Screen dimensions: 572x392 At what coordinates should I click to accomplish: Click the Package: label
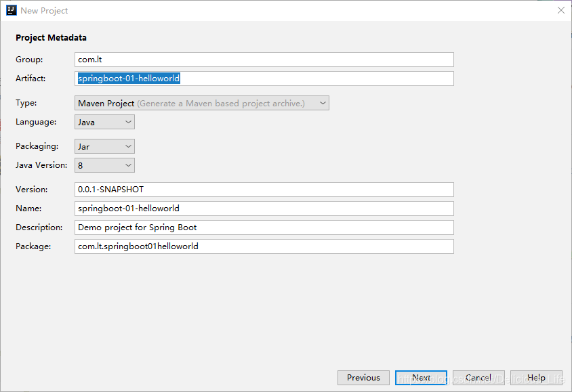tap(33, 246)
